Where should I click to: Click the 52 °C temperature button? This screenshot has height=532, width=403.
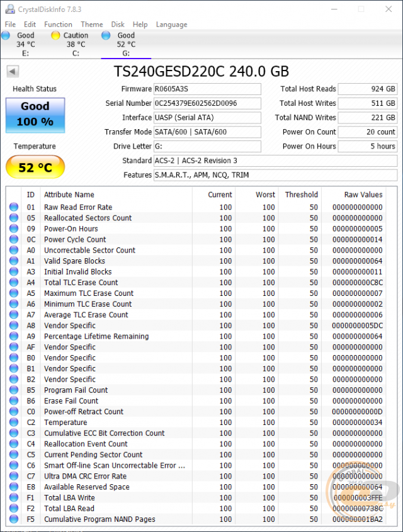click(x=35, y=167)
